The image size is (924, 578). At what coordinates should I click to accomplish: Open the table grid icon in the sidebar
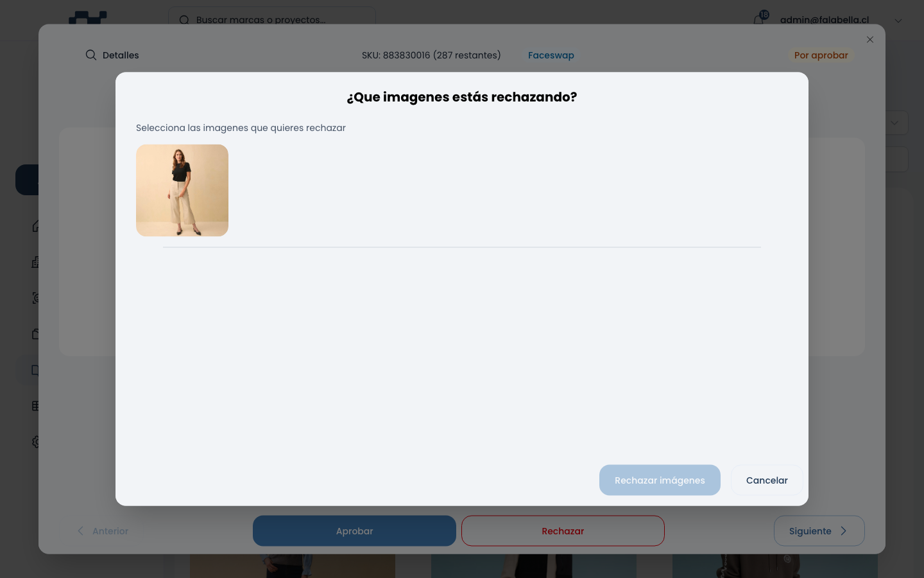pyautogui.click(x=36, y=406)
